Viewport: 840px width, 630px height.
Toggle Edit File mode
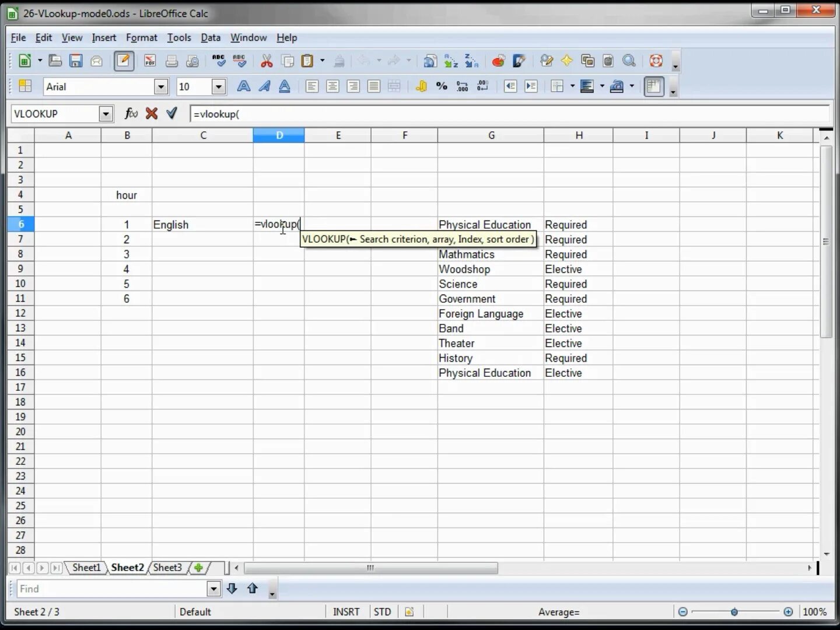(x=124, y=61)
